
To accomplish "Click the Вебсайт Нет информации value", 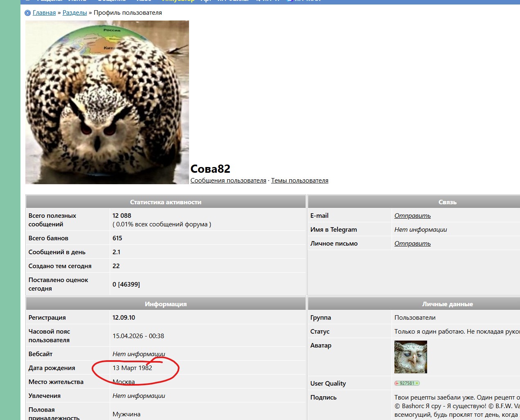I will coord(139,354).
